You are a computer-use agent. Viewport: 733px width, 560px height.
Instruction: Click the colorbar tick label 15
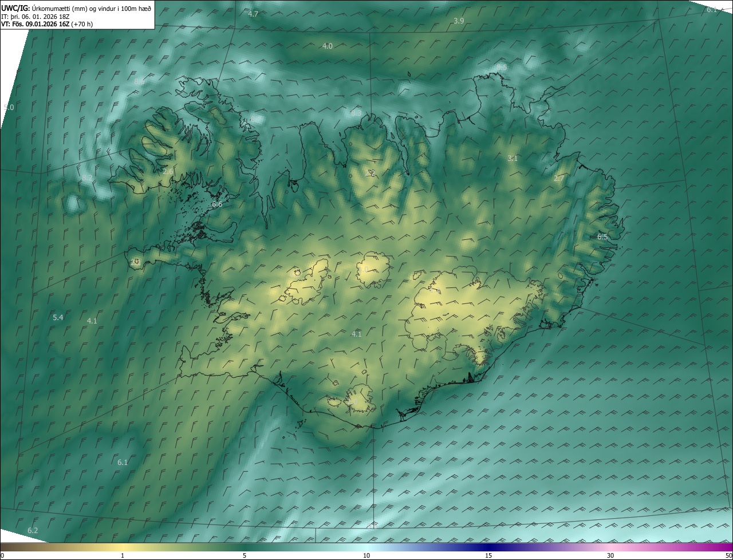pos(488,555)
